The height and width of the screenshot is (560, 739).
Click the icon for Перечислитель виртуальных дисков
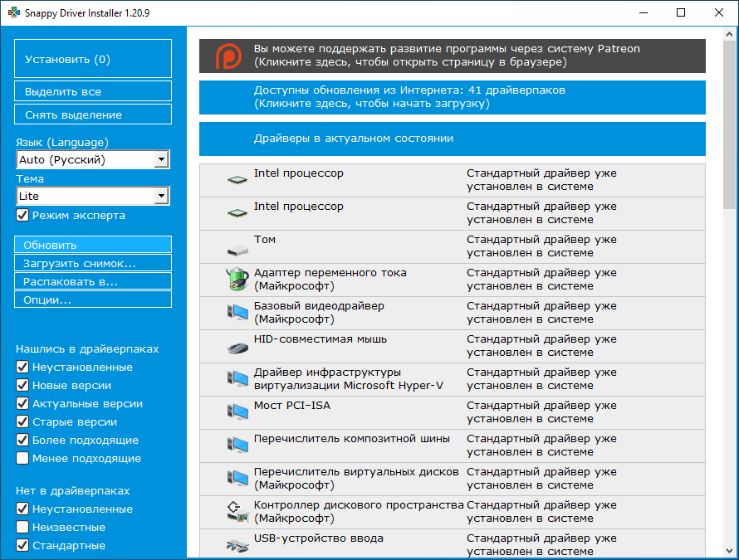click(x=237, y=478)
